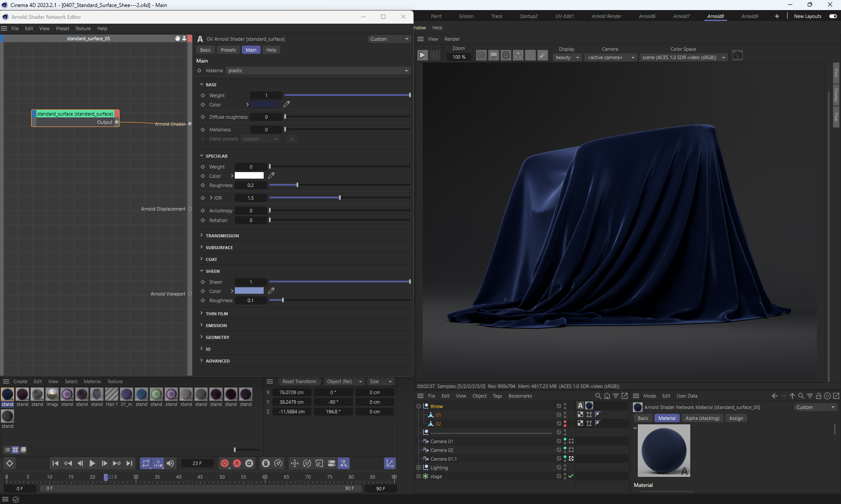
Task: Click the material preview sphere thumbnail
Action: coord(664,451)
